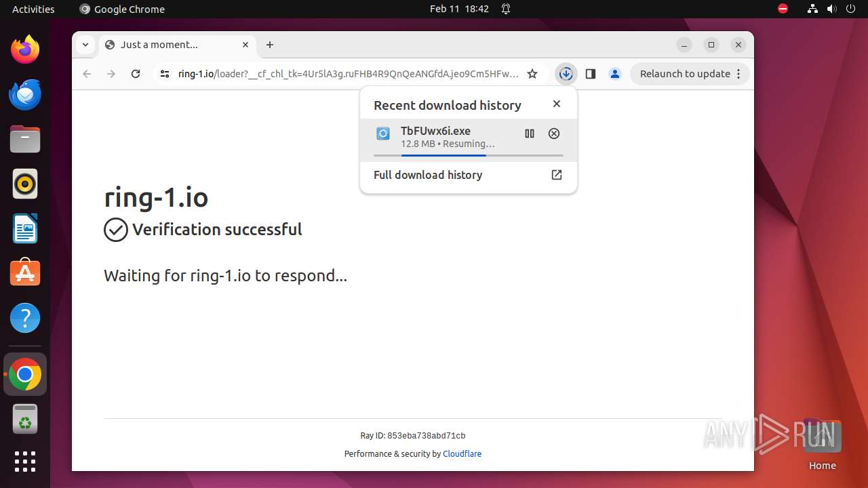Viewport: 868px width, 488px height.
Task: Go back to previous page
Action: pos(87,74)
